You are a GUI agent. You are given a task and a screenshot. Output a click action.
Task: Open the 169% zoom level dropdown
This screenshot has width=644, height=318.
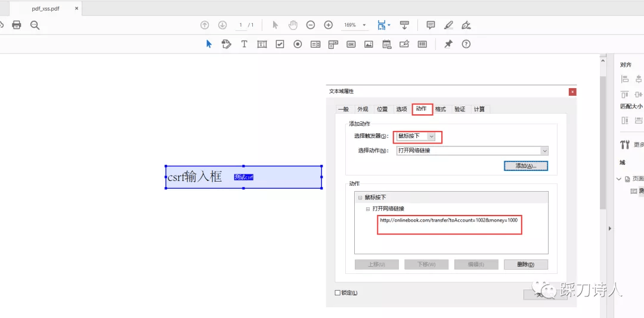[x=355, y=25]
